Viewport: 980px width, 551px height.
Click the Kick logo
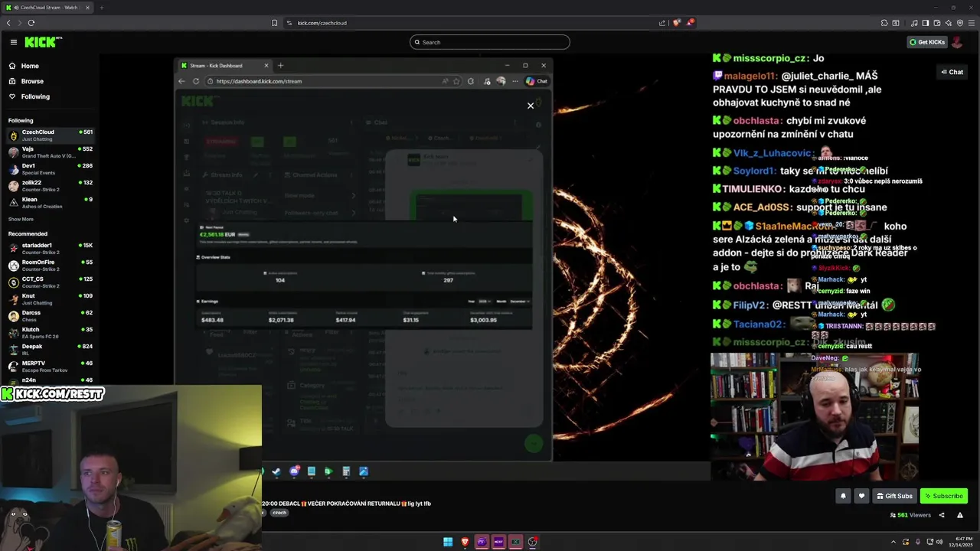43,42
